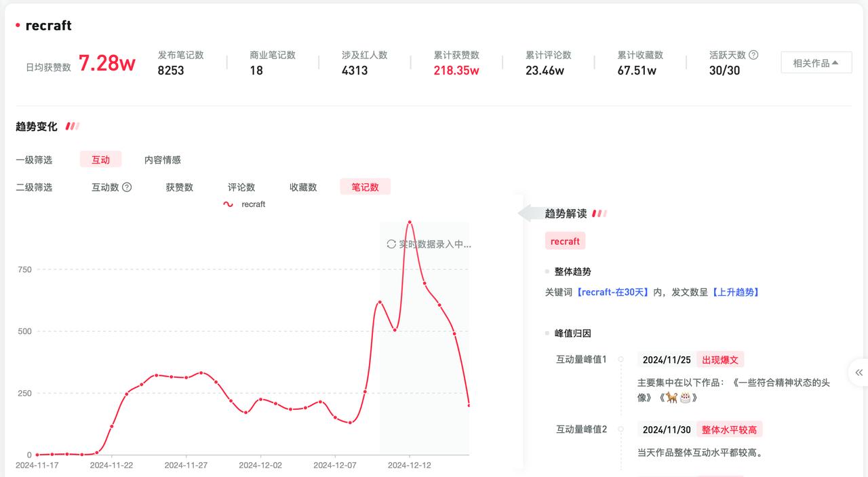Show the 评论数 trend
Screen dimensions: 868x477
tap(241, 187)
